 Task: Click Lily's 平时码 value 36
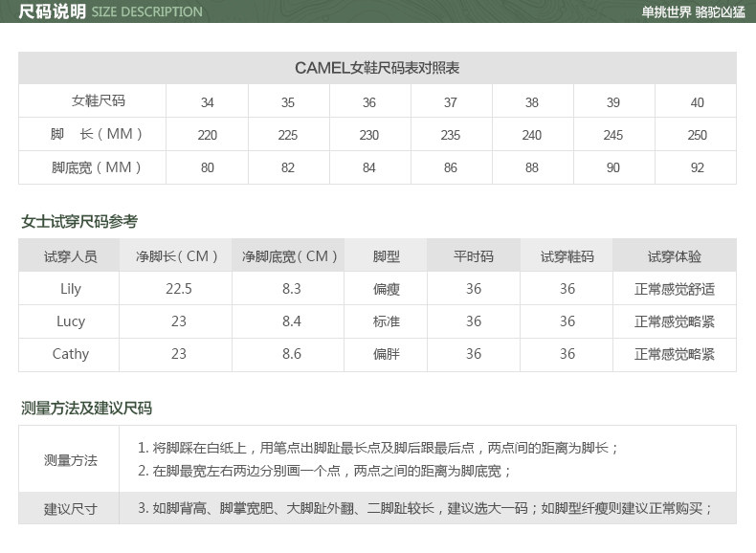point(474,289)
